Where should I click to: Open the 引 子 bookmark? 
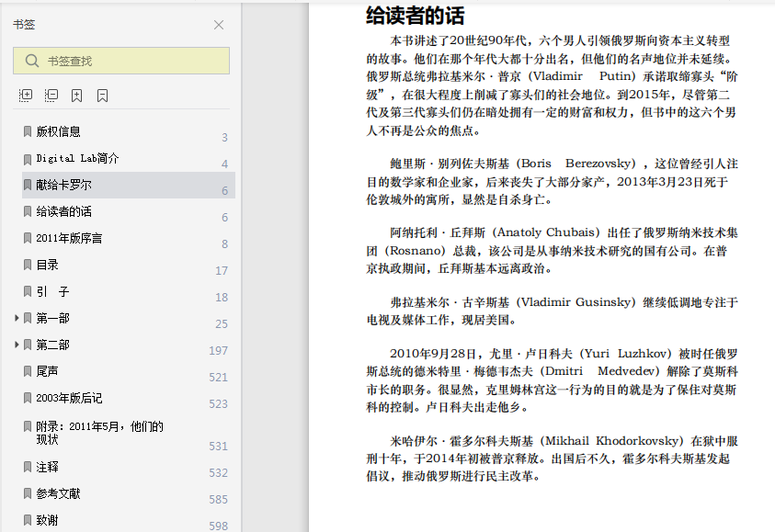(x=53, y=291)
